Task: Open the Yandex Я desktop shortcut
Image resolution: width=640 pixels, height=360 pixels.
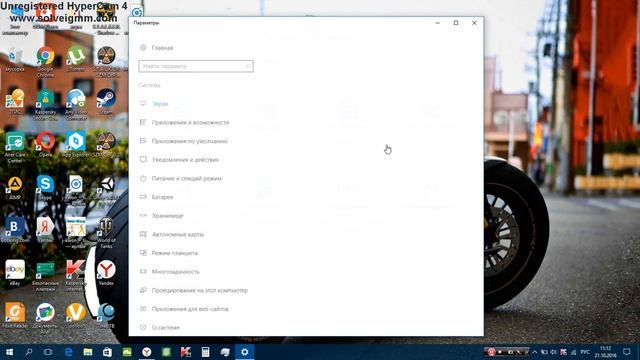Action: pyautogui.click(x=45, y=230)
